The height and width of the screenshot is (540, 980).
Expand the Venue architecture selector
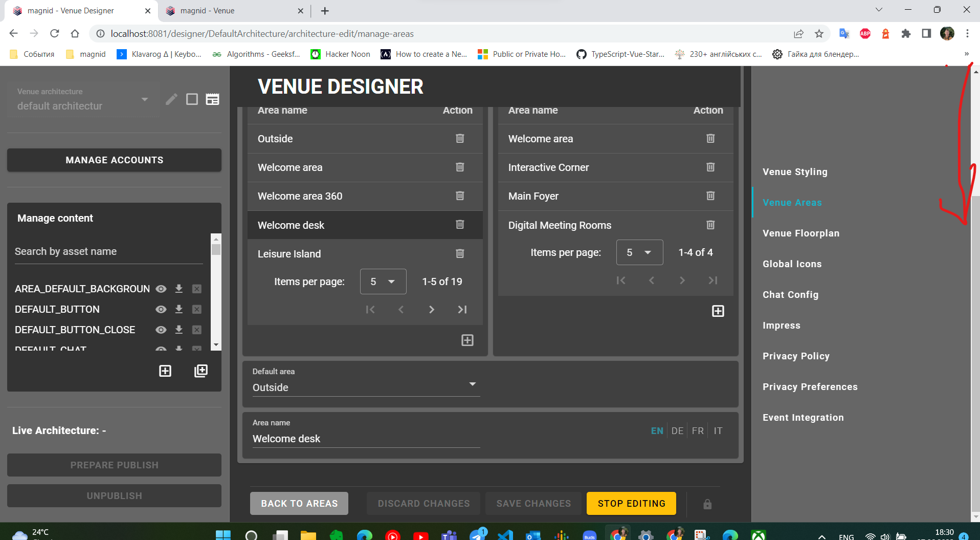pyautogui.click(x=145, y=99)
